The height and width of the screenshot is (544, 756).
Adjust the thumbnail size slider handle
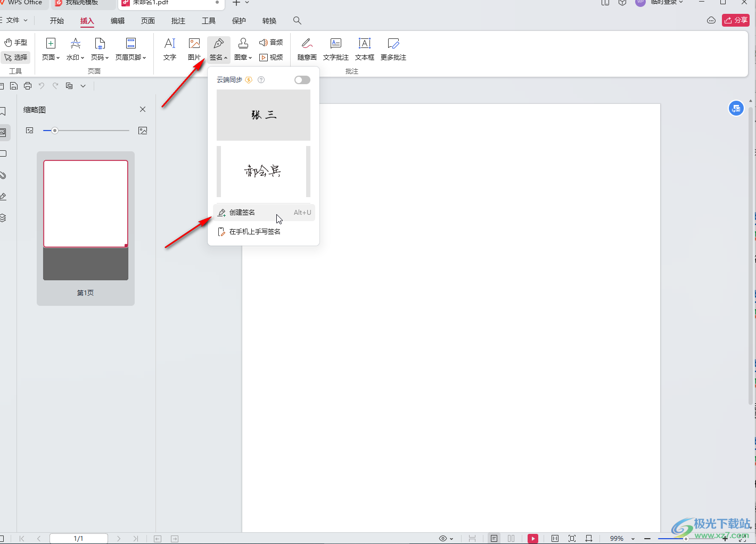click(x=55, y=131)
